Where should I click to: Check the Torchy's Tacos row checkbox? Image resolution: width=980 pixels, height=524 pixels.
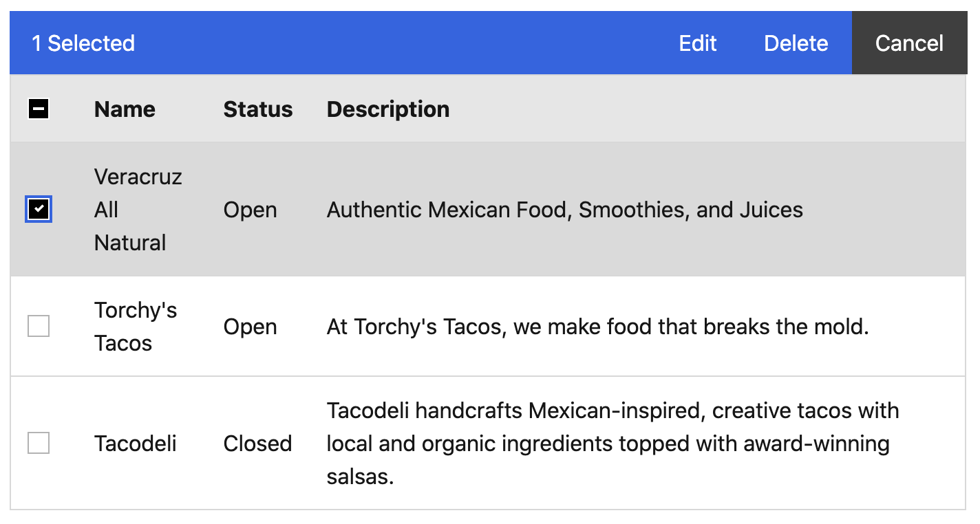click(39, 326)
